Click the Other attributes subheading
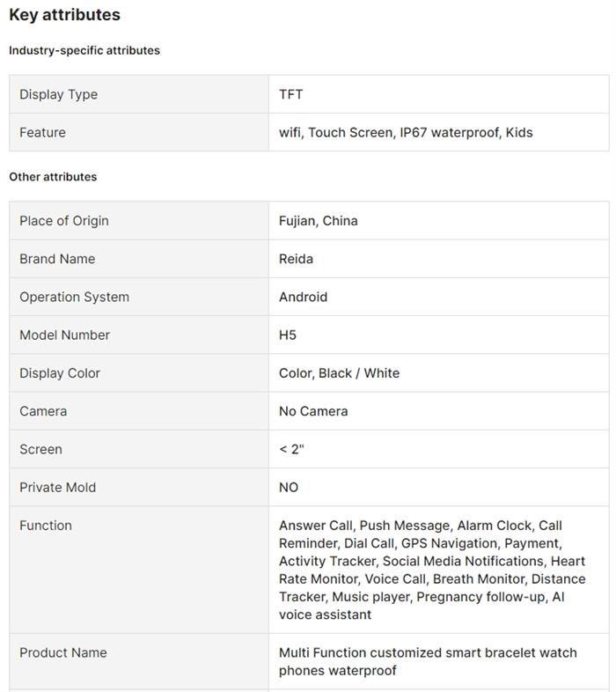 (x=53, y=176)
